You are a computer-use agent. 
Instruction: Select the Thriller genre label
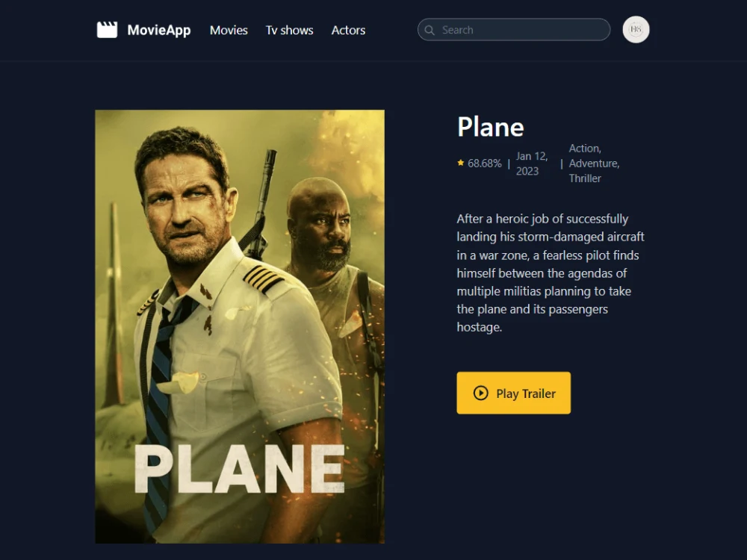[585, 178]
